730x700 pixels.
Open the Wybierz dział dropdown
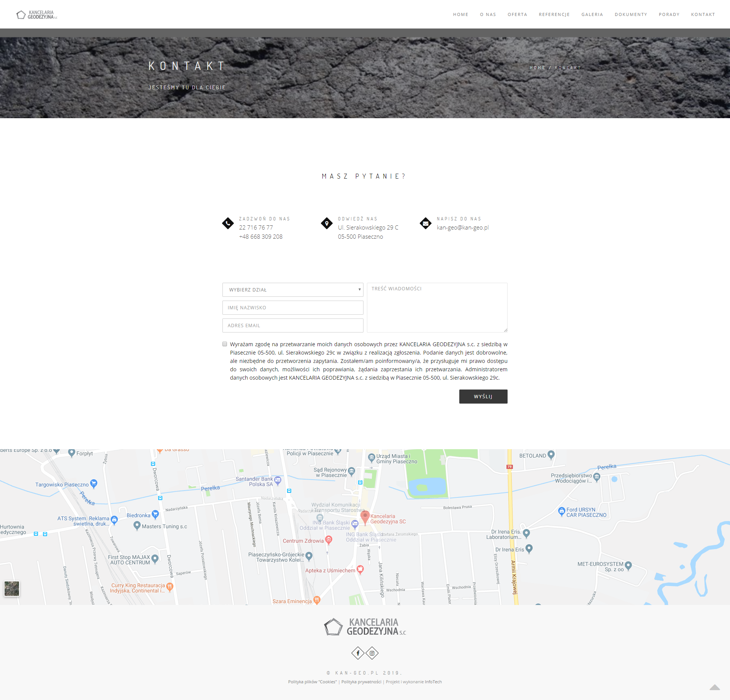[293, 290]
